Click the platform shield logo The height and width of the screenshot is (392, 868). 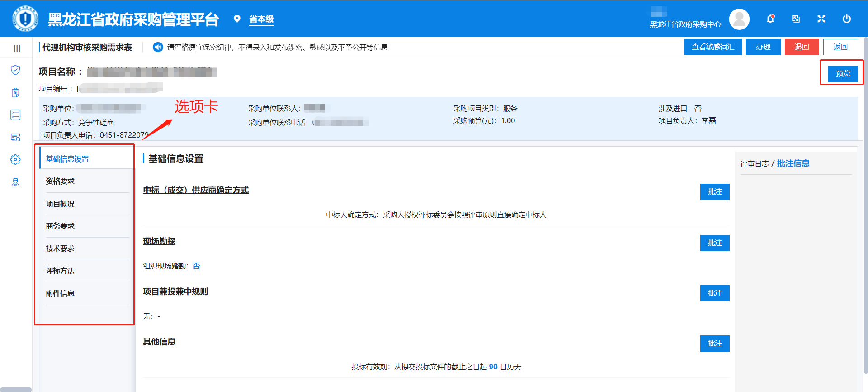[25, 19]
